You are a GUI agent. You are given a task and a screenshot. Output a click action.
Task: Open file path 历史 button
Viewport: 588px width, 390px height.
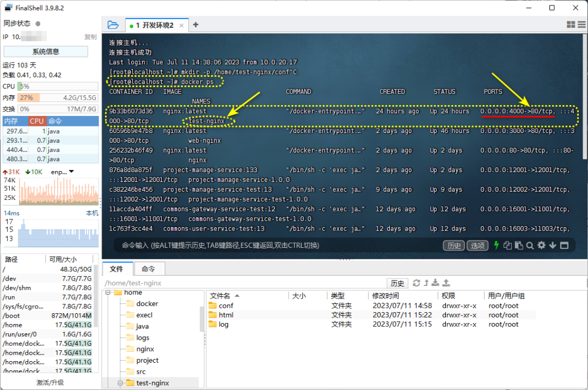click(397, 283)
